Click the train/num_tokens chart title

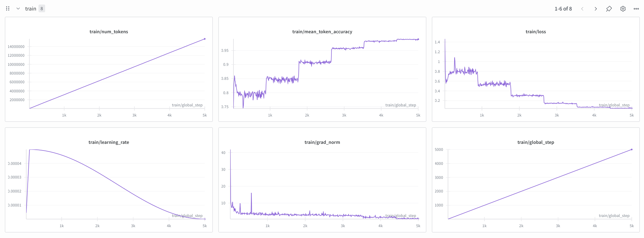click(x=108, y=31)
